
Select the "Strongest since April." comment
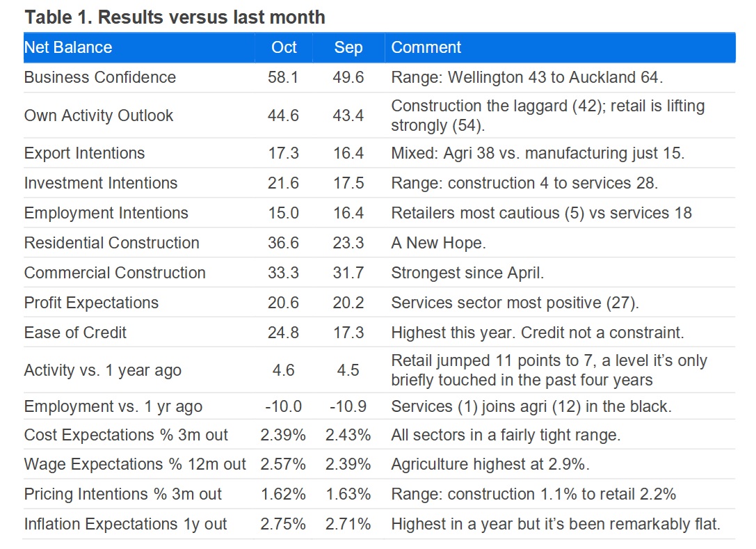tap(467, 273)
